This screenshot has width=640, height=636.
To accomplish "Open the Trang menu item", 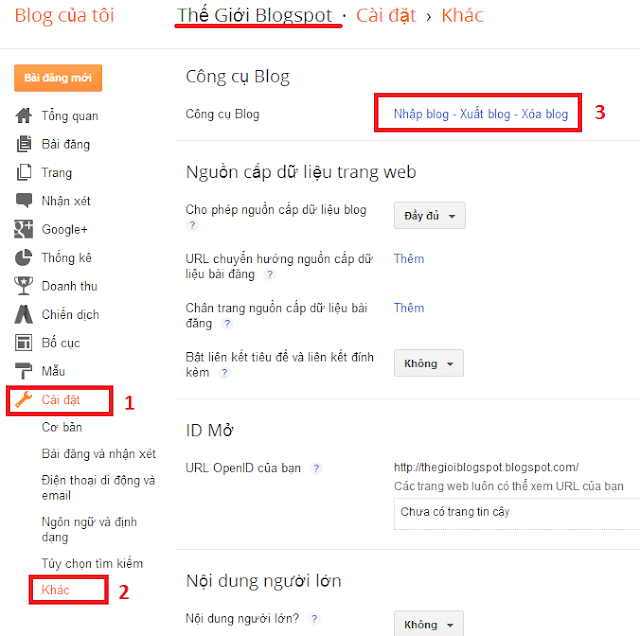I will point(57,173).
